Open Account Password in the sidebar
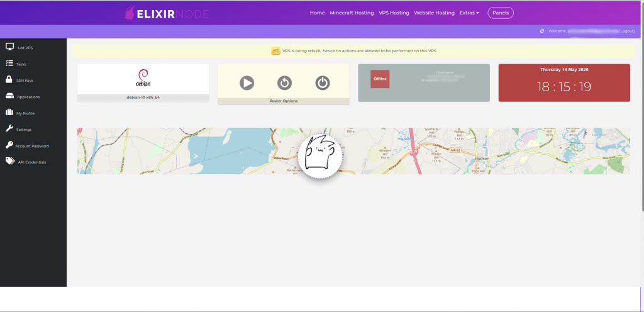This screenshot has width=644, height=312. coord(33,146)
